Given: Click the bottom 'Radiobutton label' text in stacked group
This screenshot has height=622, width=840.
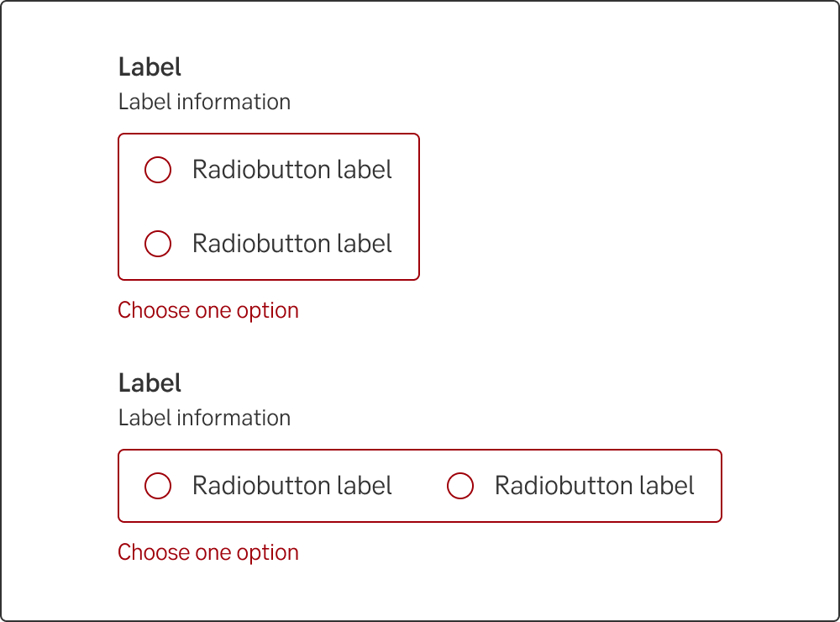Looking at the screenshot, I should pyautogui.click(x=291, y=244).
